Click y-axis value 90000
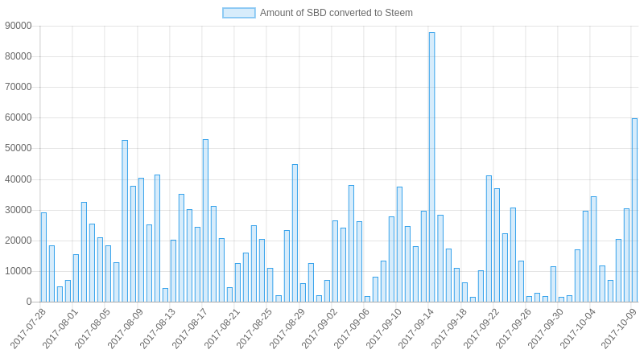The width and height of the screenshot is (644, 362). [x=18, y=26]
